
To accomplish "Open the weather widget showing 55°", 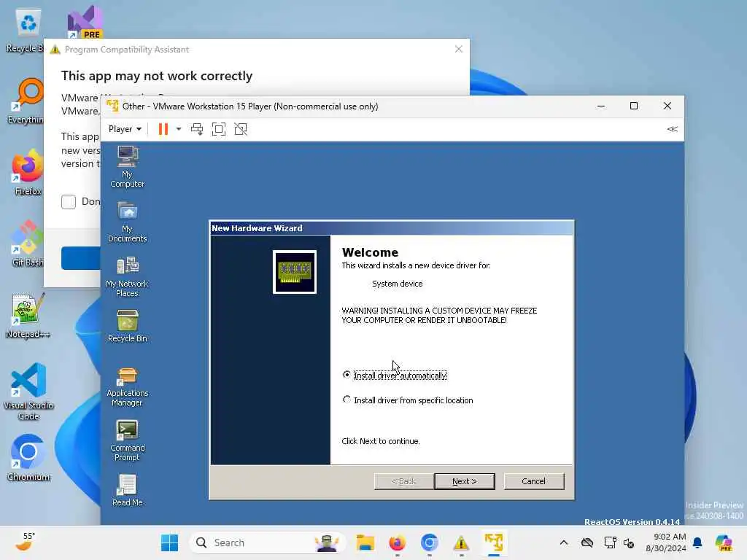I will tap(26, 542).
